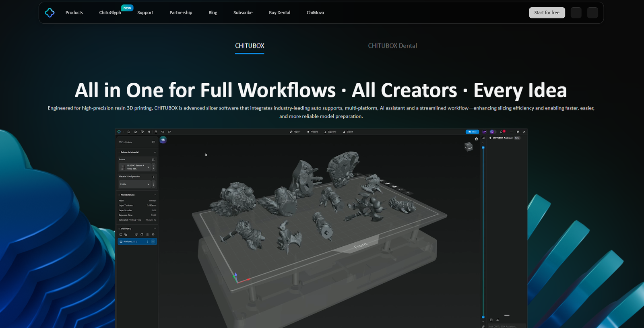This screenshot has height=328, width=644.
Task: Click the up chevron below the layer slider
Action: pyautogui.click(x=483, y=322)
